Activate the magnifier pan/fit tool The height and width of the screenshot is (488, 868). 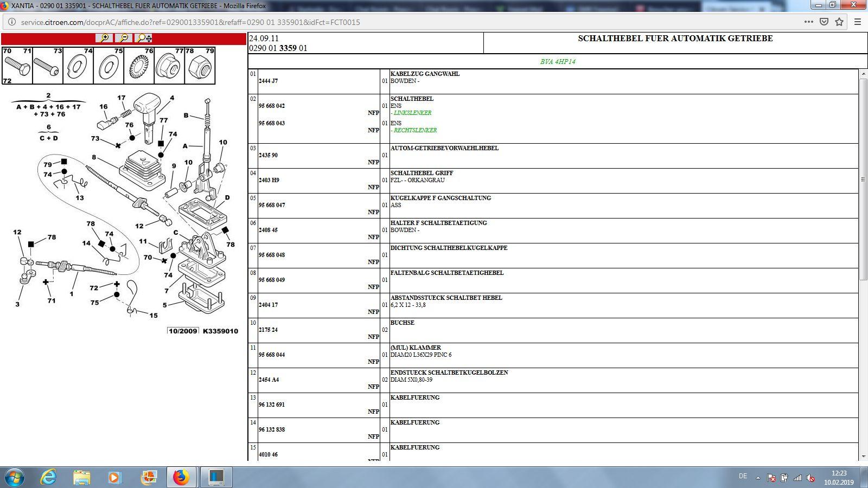coord(144,38)
